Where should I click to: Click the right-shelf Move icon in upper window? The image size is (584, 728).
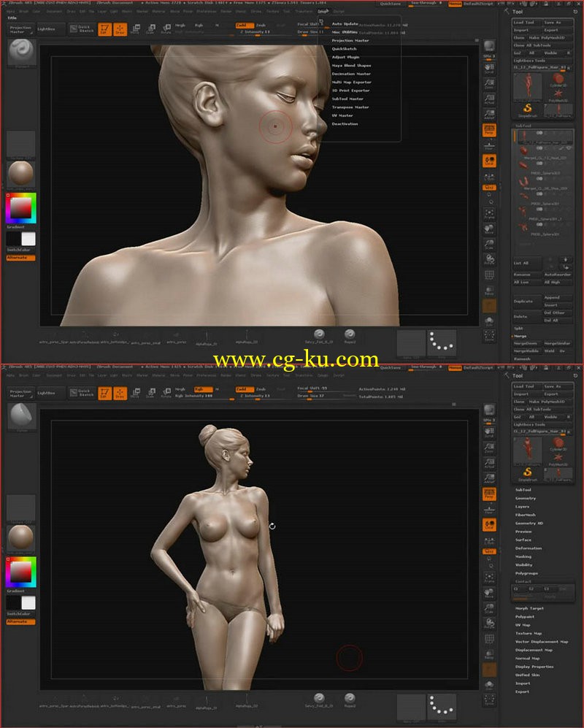[x=489, y=229]
